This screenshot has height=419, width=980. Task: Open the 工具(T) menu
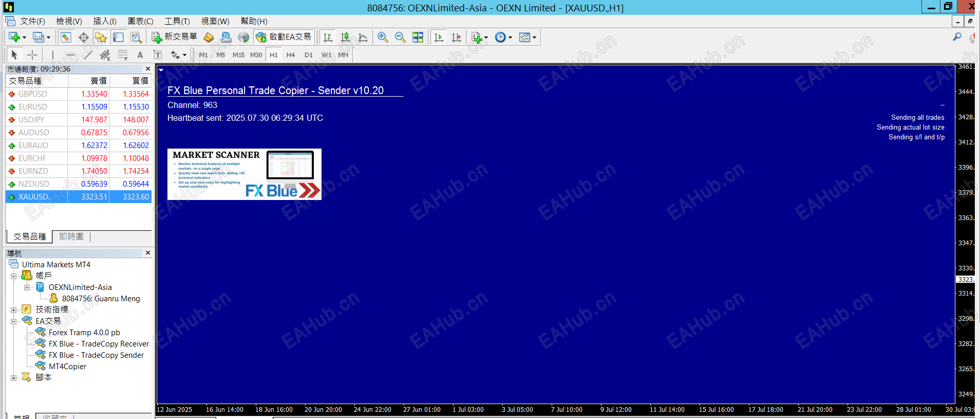(177, 21)
